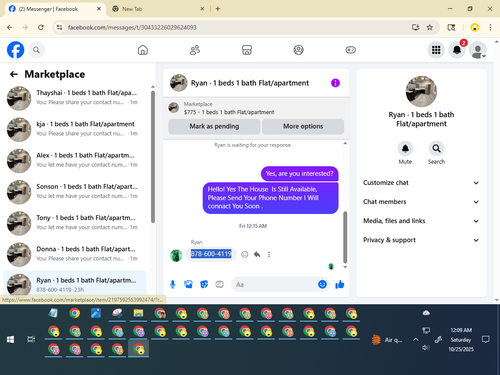Record a voice clip with microphone icon
500x375 pixels.
click(x=173, y=284)
